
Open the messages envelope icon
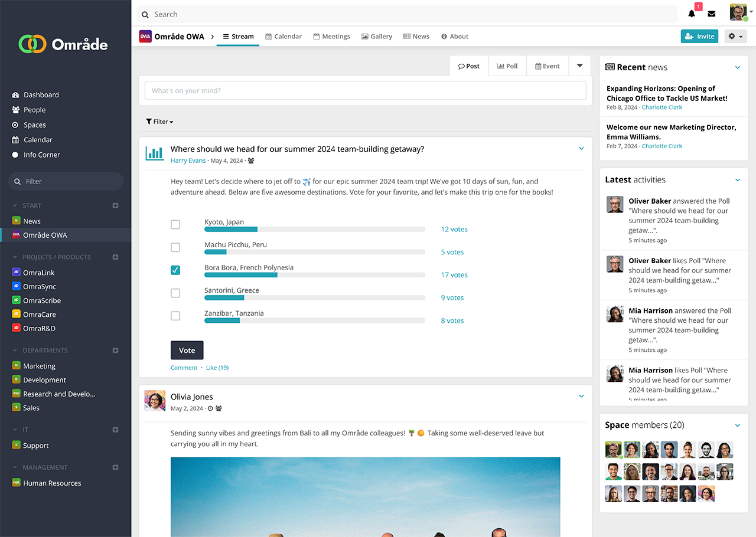coord(711,14)
